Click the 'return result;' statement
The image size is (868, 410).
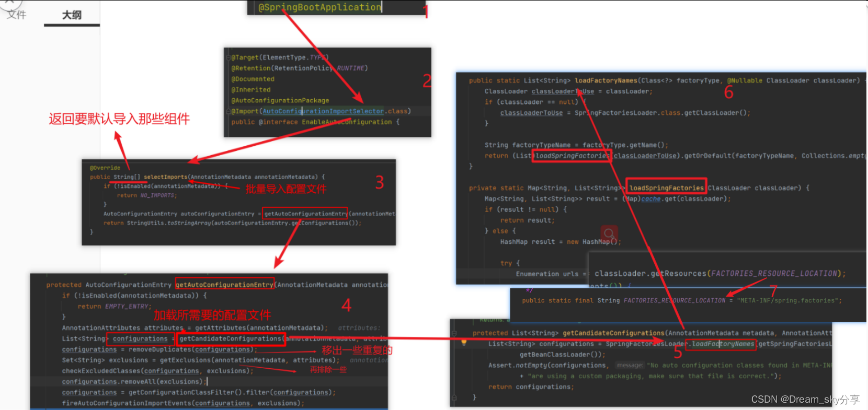[527, 220]
